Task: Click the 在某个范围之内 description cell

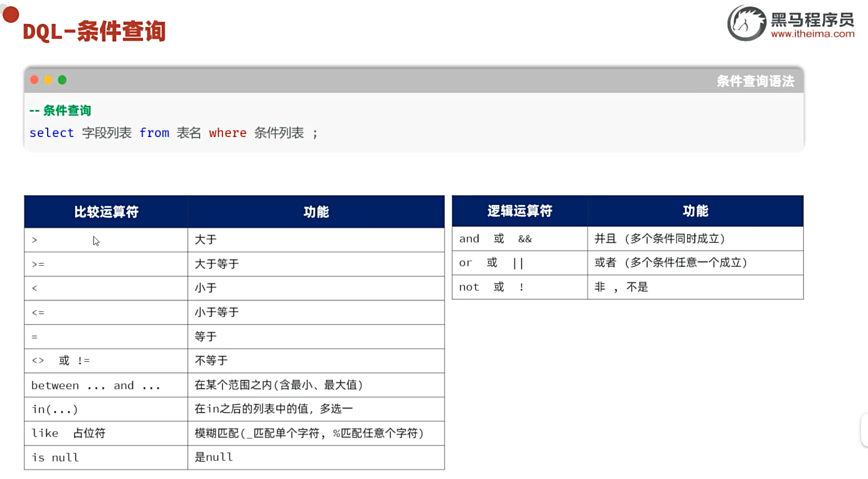Action: [316, 385]
